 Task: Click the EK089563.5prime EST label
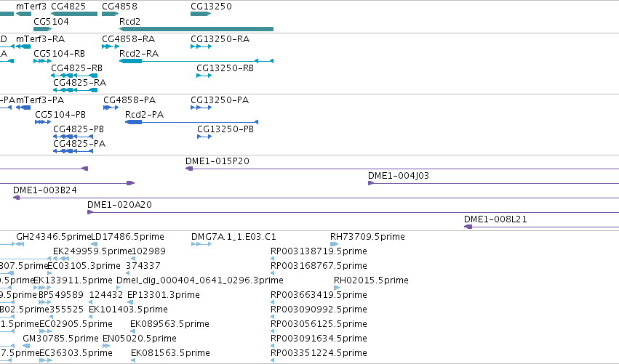point(169,324)
